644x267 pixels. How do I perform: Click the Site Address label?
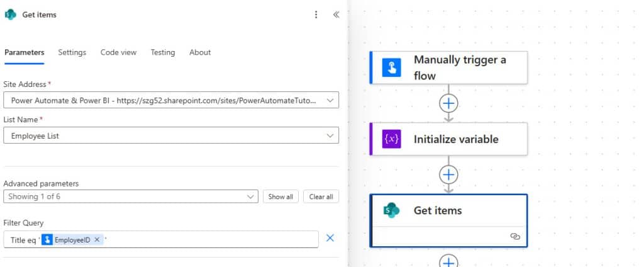[25, 84]
